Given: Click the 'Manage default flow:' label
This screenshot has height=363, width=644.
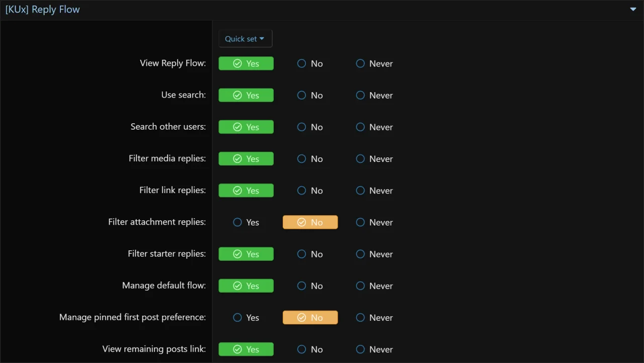Looking at the screenshot, I should tap(164, 285).
